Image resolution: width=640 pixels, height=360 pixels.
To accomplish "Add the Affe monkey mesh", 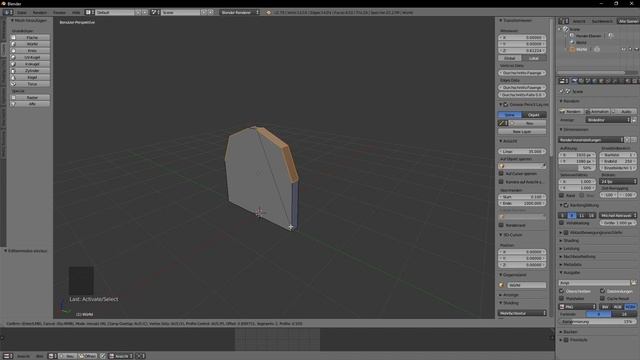I will pos(30,104).
